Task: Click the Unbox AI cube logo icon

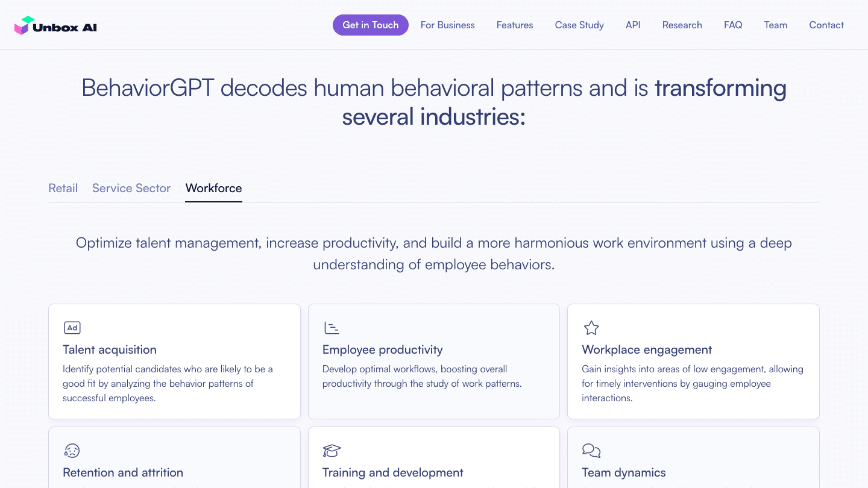Action: (22, 25)
